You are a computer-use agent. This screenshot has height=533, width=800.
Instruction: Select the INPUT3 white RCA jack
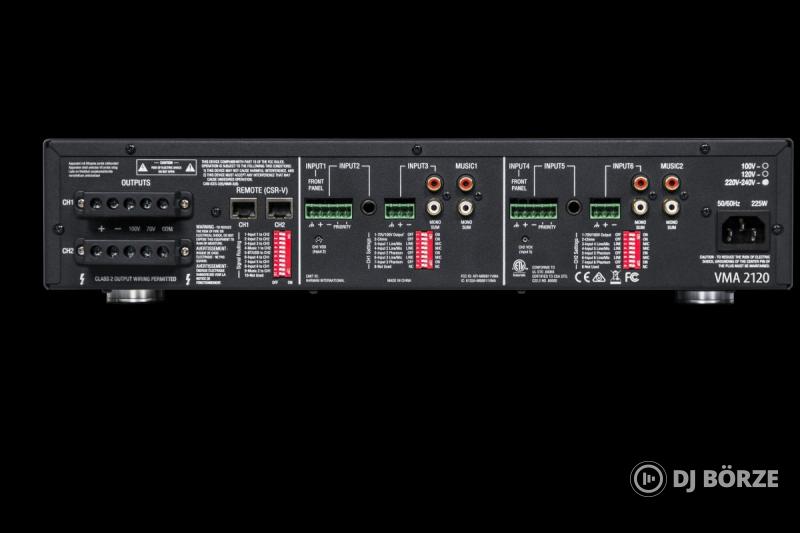(x=434, y=207)
